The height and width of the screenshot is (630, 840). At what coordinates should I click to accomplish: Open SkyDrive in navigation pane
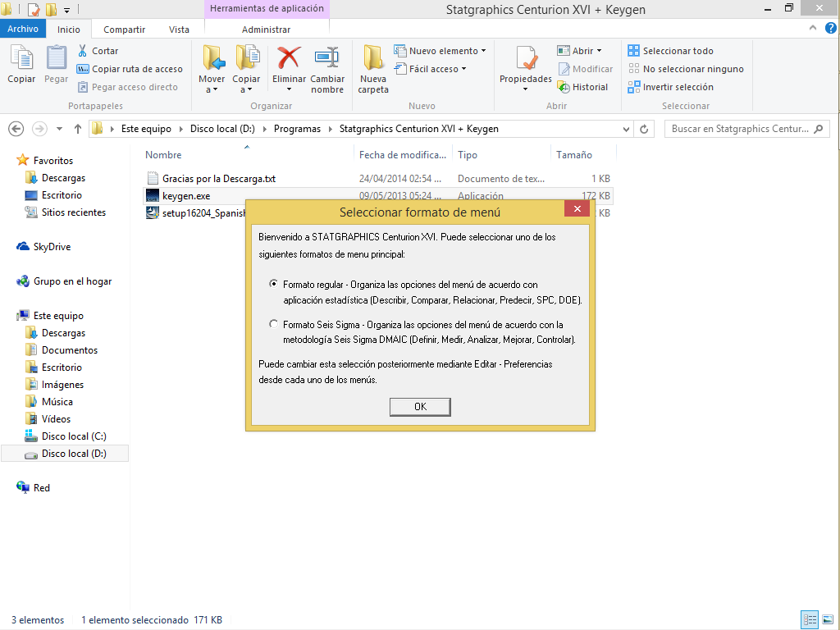point(44,247)
